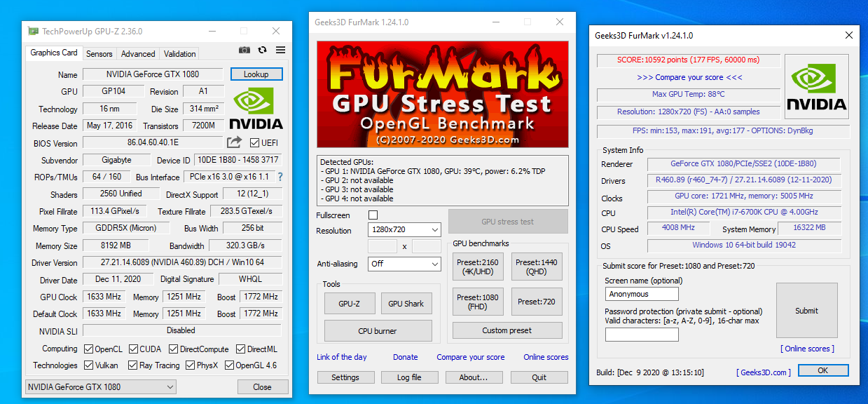Screen dimensions: 868x404
Task: Toggle the OpenGL 4.6 checkbox
Action: click(228, 365)
